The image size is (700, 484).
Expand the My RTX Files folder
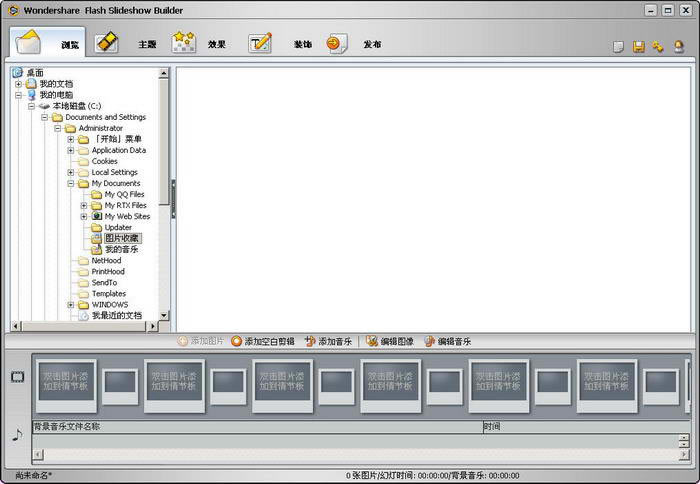pos(83,205)
